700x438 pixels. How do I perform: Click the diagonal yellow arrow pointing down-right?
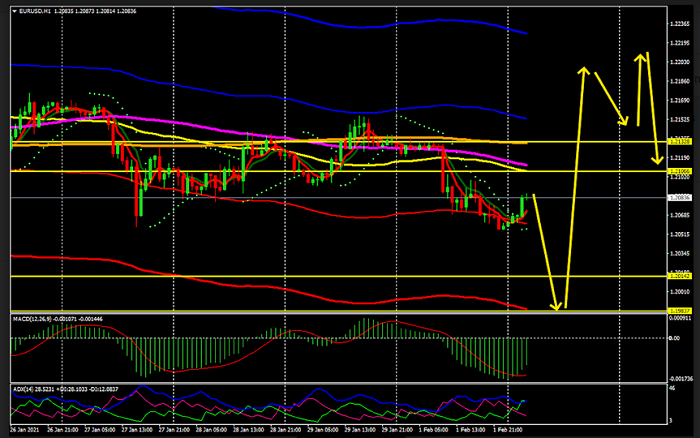coord(610,98)
